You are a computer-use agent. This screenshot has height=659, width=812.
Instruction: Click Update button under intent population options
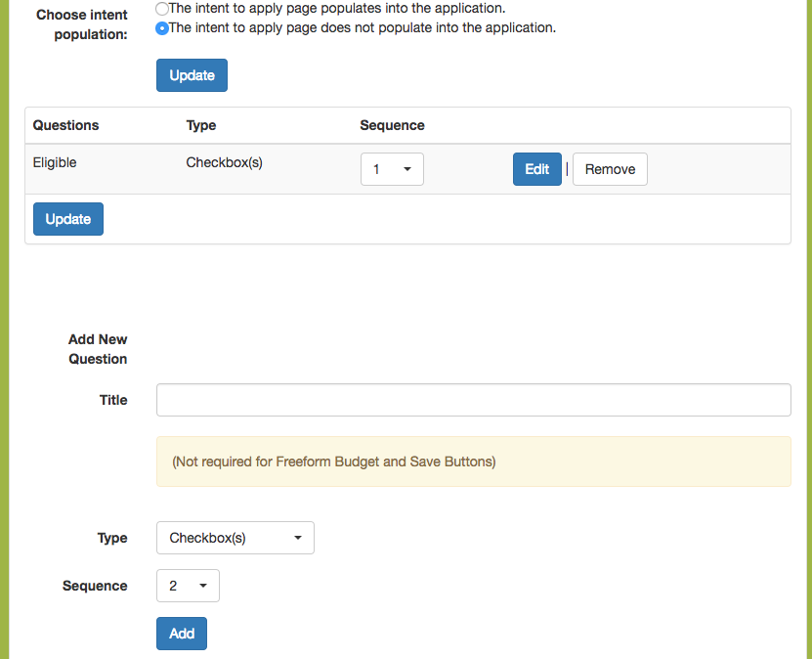point(192,75)
